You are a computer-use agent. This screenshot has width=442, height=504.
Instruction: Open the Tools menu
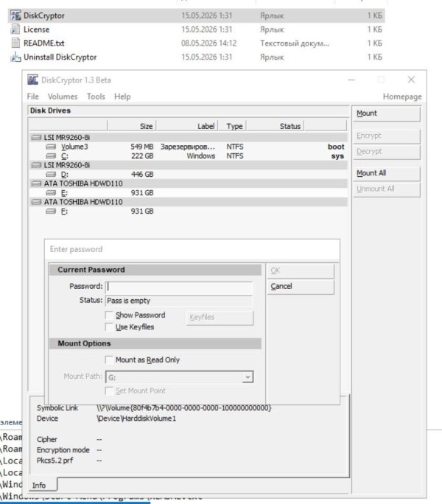click(x=96, y=97)
